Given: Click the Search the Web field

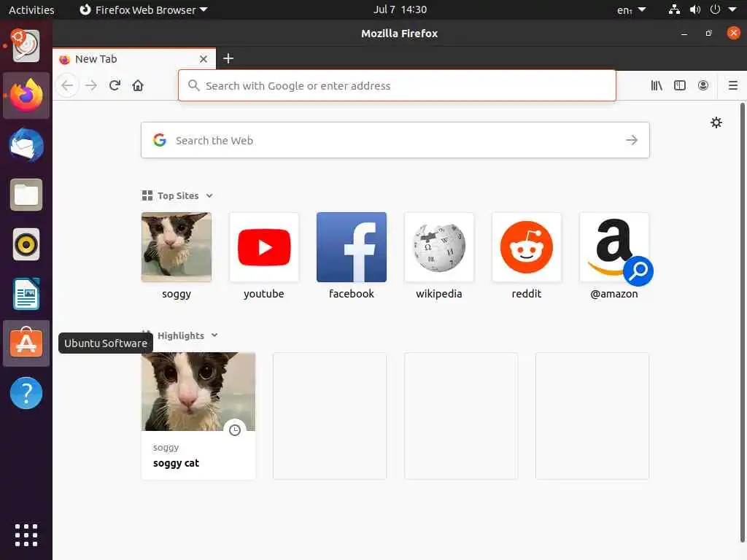Looking at the screenshot, I should pyautogui.click(x=395, y=141).
